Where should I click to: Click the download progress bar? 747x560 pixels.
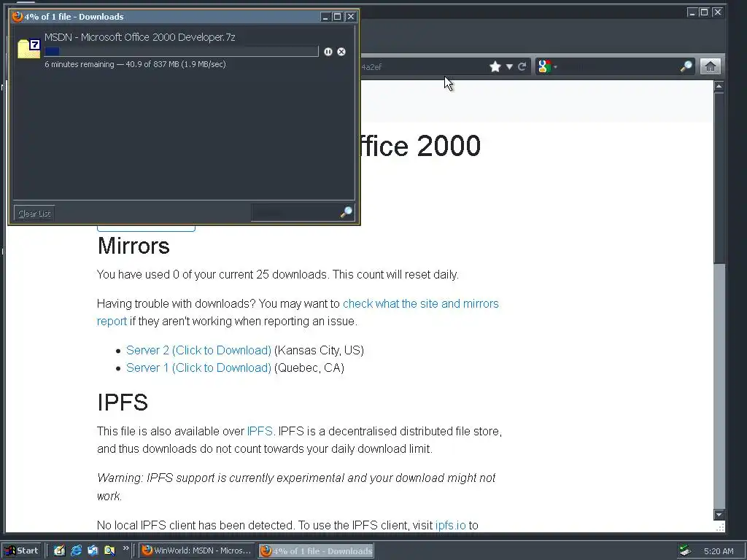[x=181, y=52]
